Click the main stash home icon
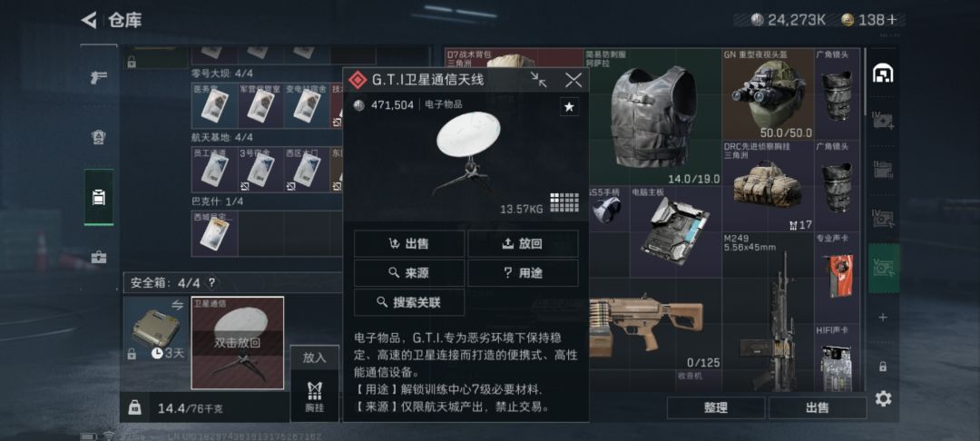The width and height of the screenshot is (980, 441). click(x=883, y=73)
